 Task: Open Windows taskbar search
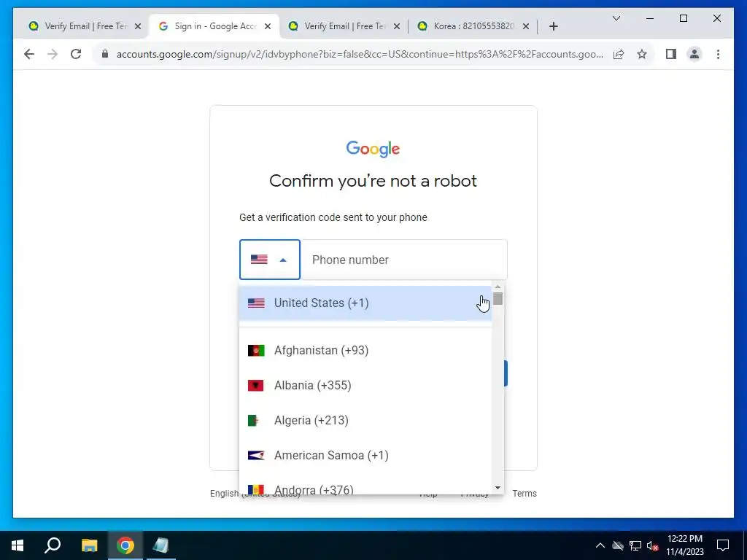[53, 545]
